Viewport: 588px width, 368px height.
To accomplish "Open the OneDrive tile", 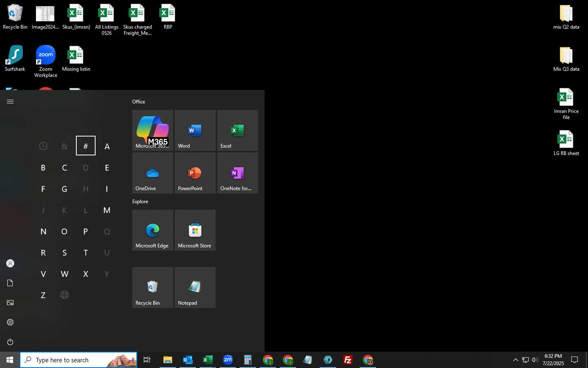I will 153,173.
